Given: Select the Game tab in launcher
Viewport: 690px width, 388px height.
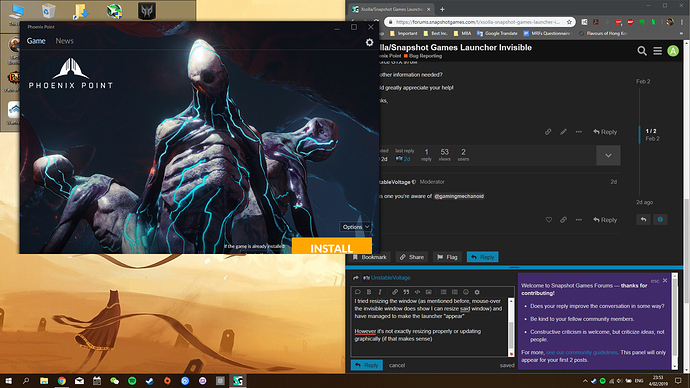Looking at the screenshot, I should tap(36, 41).
